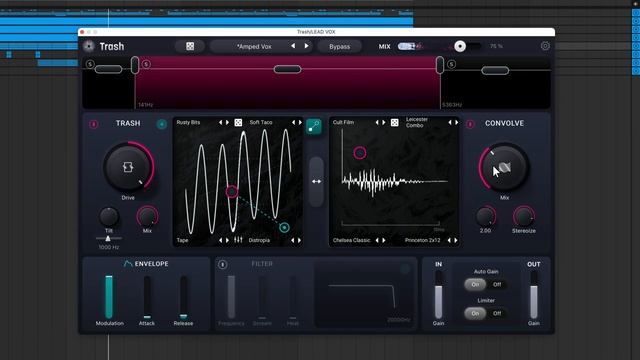The image size is (640, 360).
Task: Select next impulse after Chelsea Classic
Action: (383, 240)
